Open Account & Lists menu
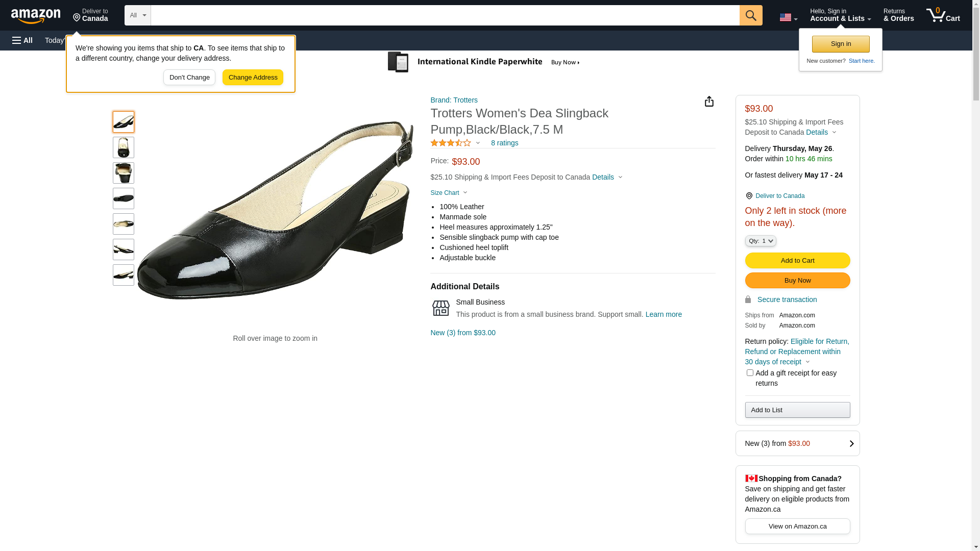Image resolution: width=980 pixels, height=551 pixels. point(840,15)
